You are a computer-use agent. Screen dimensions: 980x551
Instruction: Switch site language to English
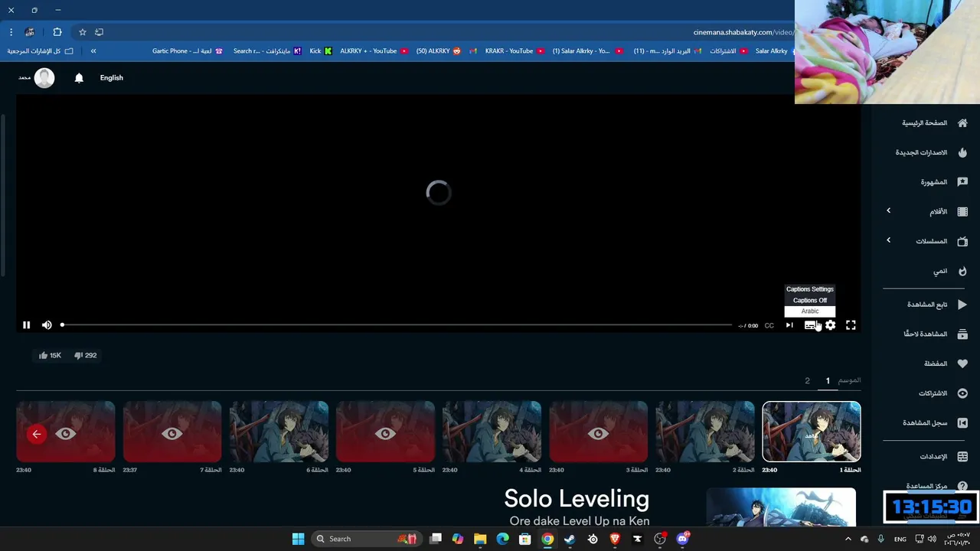(x=111, y=78)
